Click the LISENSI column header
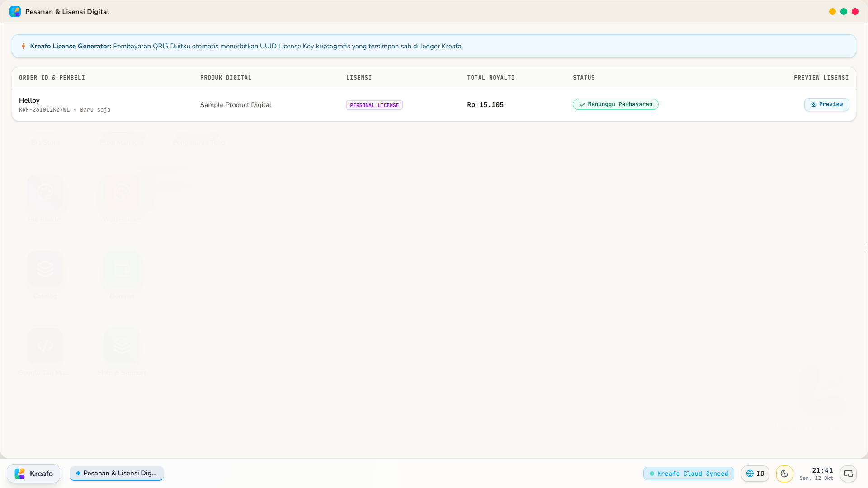 (359, 78)
